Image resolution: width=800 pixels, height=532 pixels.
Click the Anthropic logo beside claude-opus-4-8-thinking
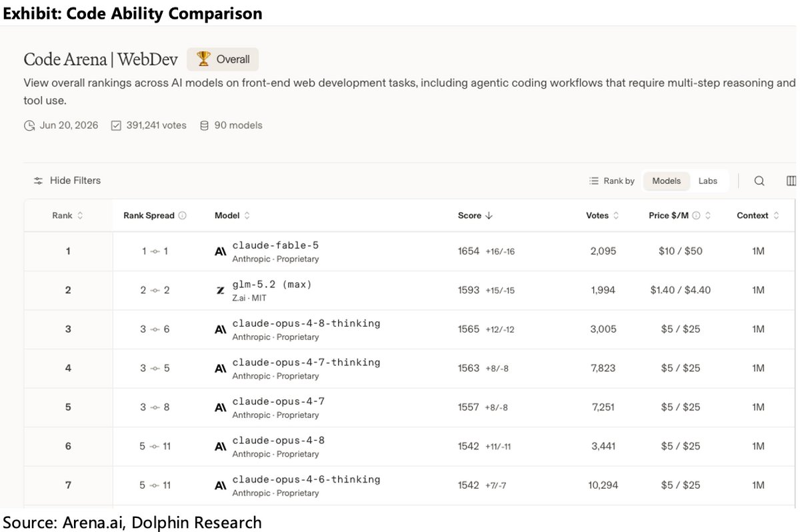click(x=221, y=329)
